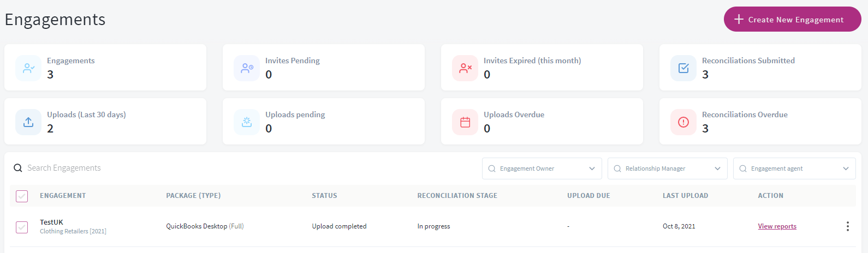Click the Reconciliations Overdue alert icon
Screen dimensions: 868x253
pyautogui.click(x=683, y=122)
